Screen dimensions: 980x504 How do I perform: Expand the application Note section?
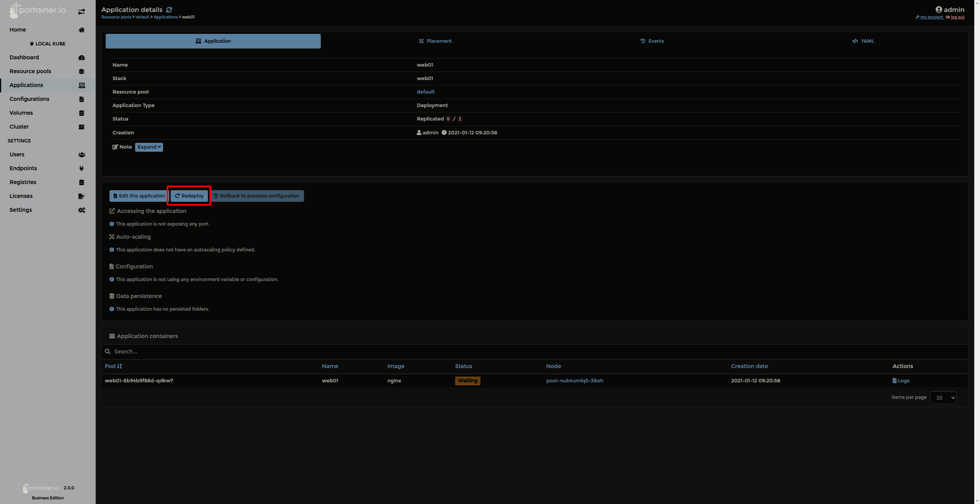(x=149, y=147)
